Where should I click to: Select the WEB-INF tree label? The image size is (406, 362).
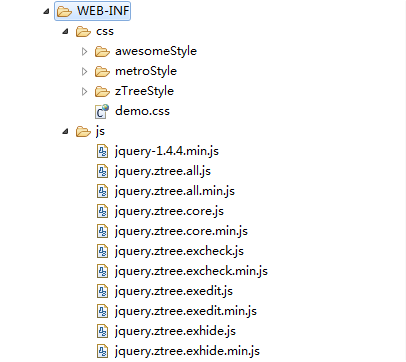pos(103,11)
